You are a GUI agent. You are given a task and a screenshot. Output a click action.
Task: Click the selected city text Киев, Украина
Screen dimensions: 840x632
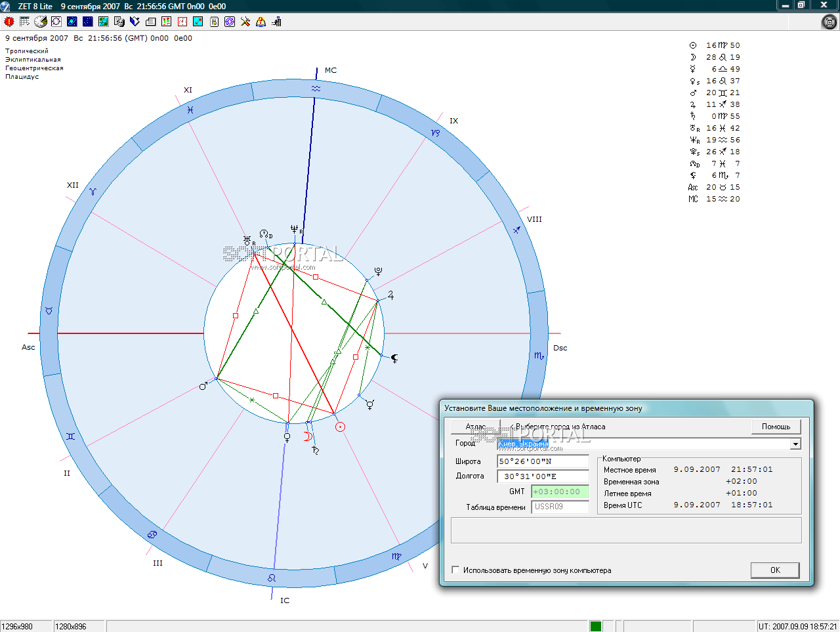[x=522, y=444]
